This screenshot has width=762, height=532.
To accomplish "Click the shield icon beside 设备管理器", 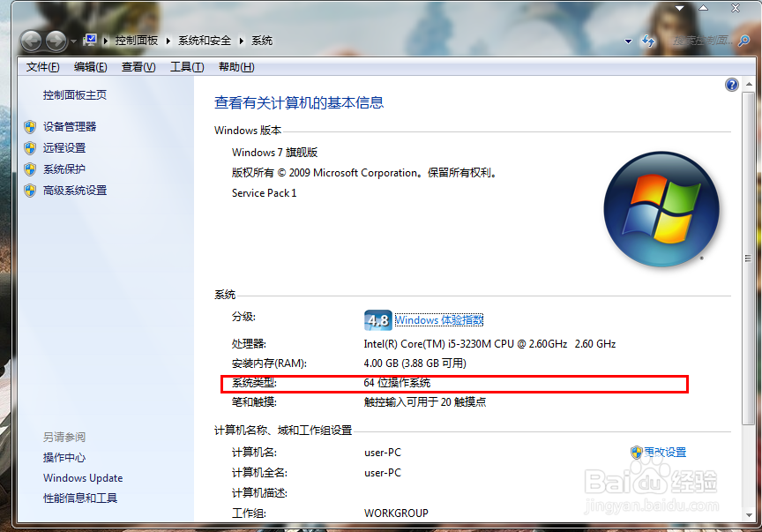I will [x=30, y=127].
